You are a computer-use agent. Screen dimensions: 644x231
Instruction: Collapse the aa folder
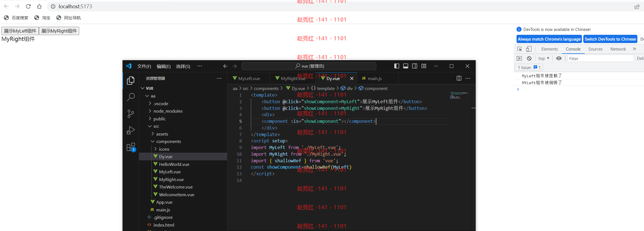coord(147,96)
